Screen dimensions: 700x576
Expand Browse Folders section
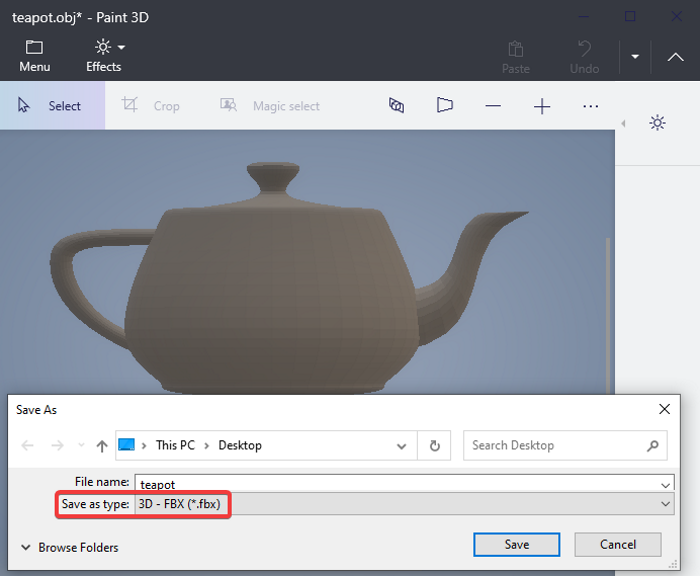(x=68, y=547)
